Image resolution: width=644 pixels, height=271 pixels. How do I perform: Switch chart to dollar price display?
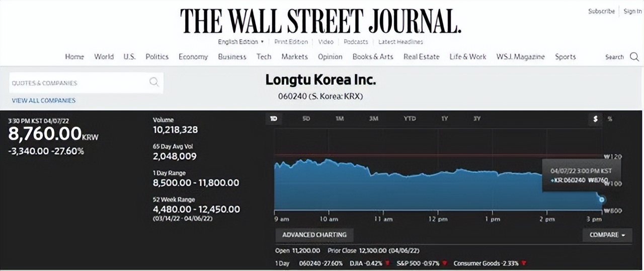pos(595,119)
